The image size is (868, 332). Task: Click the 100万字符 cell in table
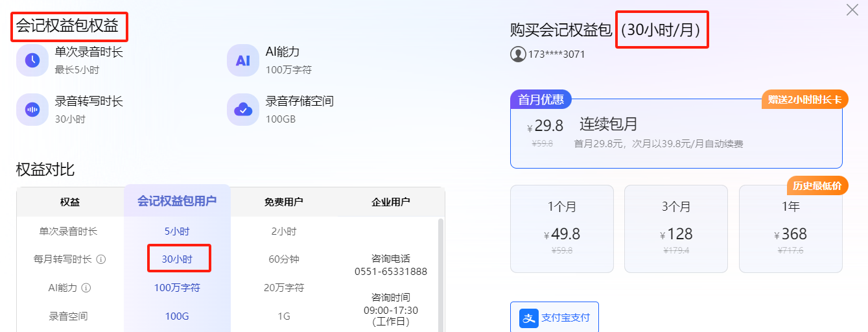pyautogui.click(x=177, y=288)
